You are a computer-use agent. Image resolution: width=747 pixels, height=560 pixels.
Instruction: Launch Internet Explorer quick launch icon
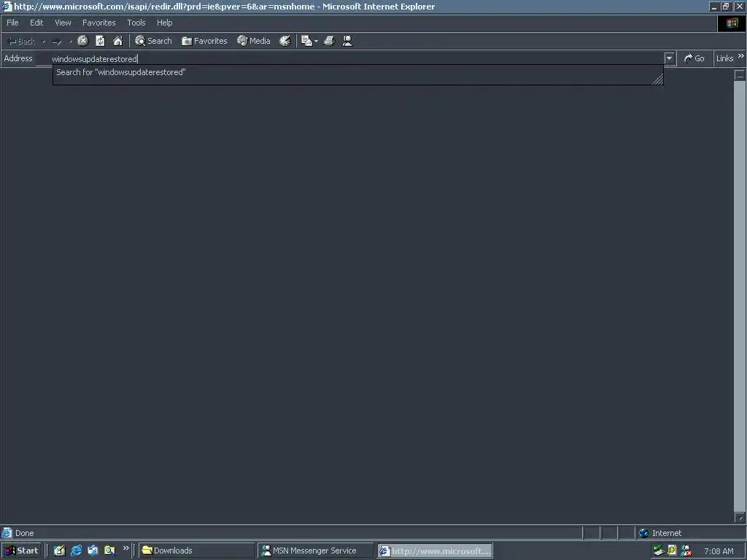tap(76, 551)
